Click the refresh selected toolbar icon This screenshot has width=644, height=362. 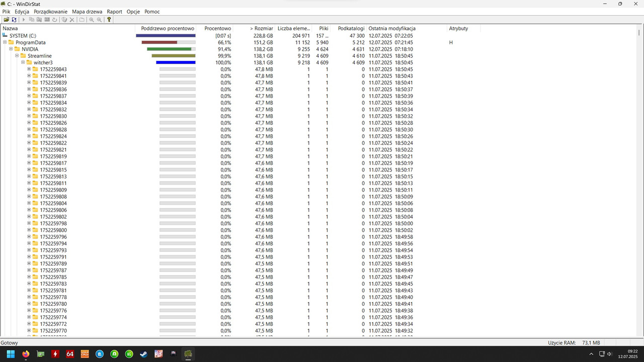(x=54, y=20)
